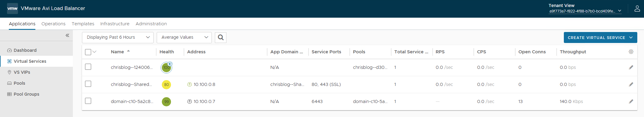This screenshot has height=117, width=644.
Task: Open table column settings gear icon
Action: pyautogui.click(x=631, y=52)
